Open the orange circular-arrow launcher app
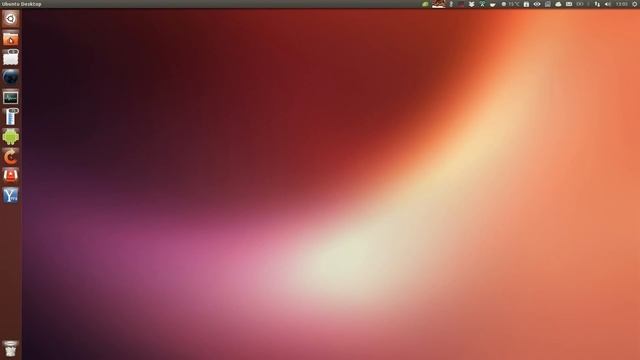Screen dimensions: 640x360 [x=11, y=156]
